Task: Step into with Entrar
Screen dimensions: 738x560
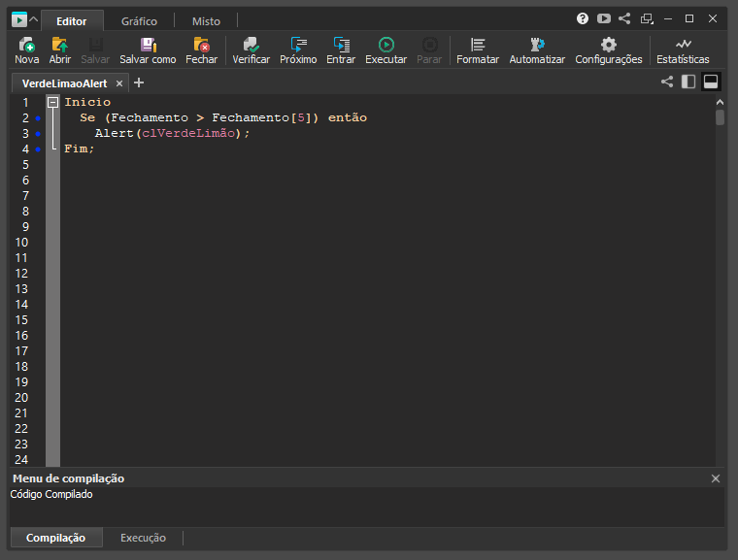Action: [341, 50]
